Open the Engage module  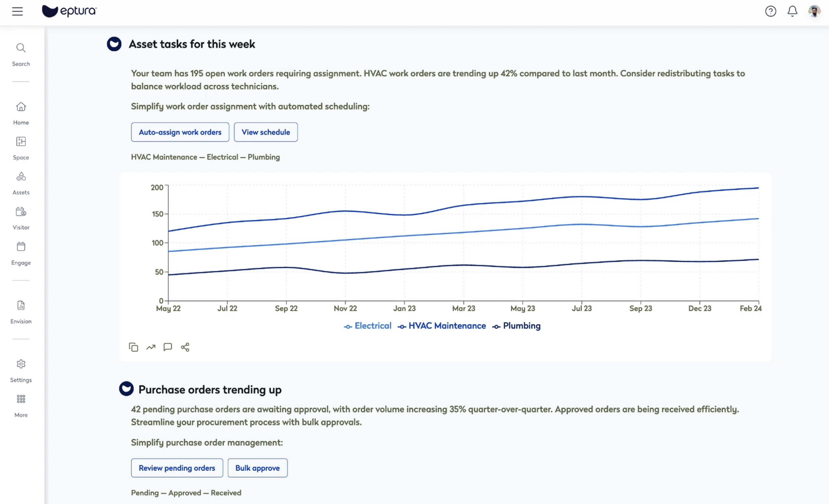[x=21, y=253]
